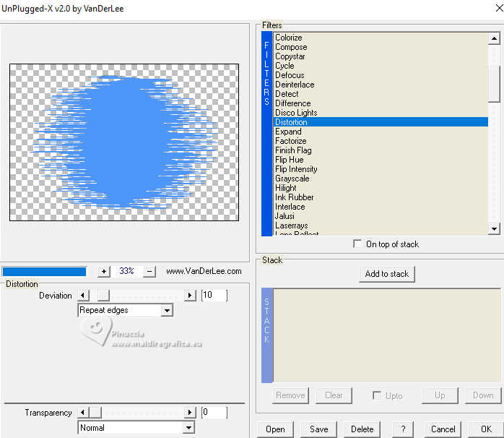Image resolution: width=504 pixels, height=438 pixels.
Task: Confirm with the OK button
Action: point(486,429)
